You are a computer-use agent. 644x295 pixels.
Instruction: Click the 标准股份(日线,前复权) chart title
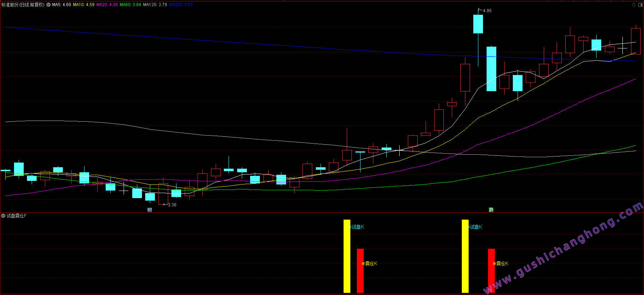click(23, 5)
